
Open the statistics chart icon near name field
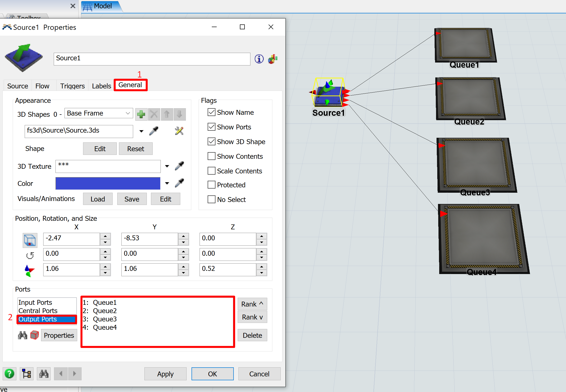pyautogui.click(x=273, y=59)
